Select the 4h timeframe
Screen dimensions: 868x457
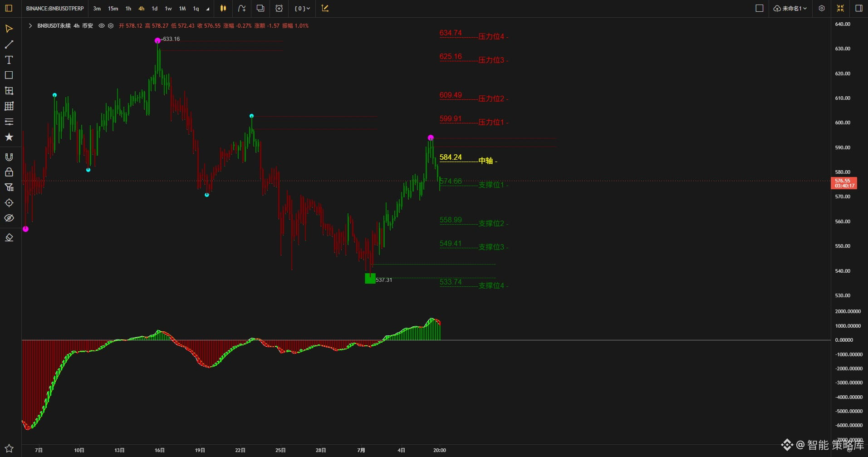coord(142,8)
